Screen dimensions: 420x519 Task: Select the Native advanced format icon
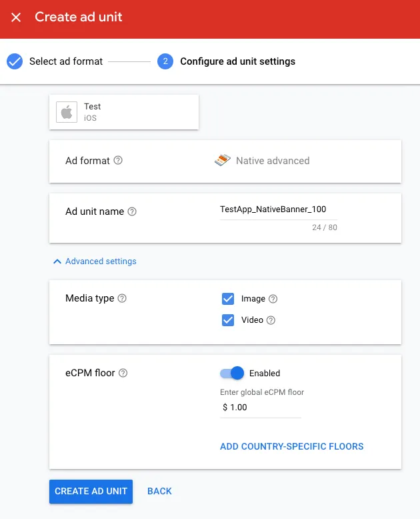click(x=223, y=160)
